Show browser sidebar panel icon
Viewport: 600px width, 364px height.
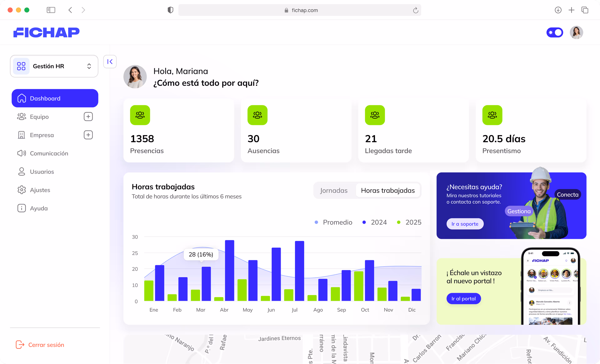51,10
